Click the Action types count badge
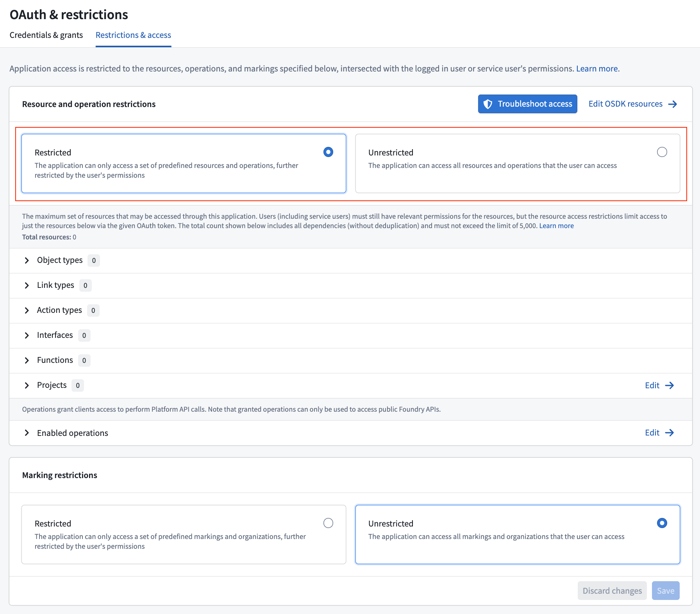The width and height of the screenshot is (700, 614). 93,311
